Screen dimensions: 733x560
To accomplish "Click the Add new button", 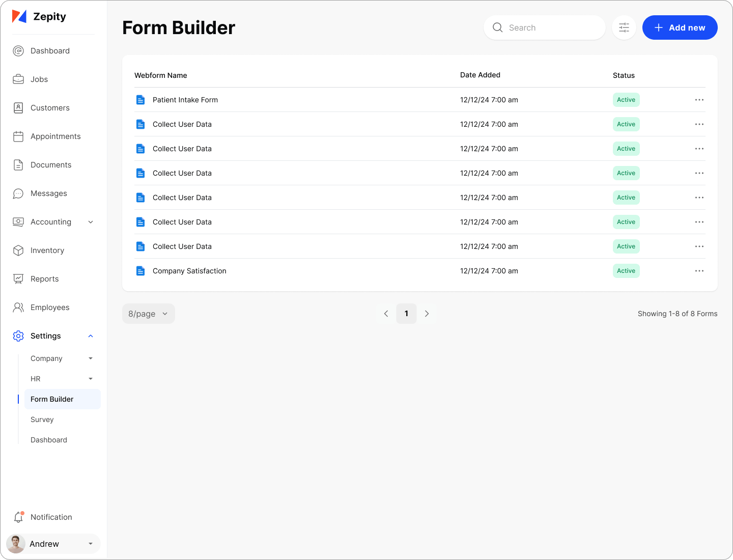I will pos(680,27).
